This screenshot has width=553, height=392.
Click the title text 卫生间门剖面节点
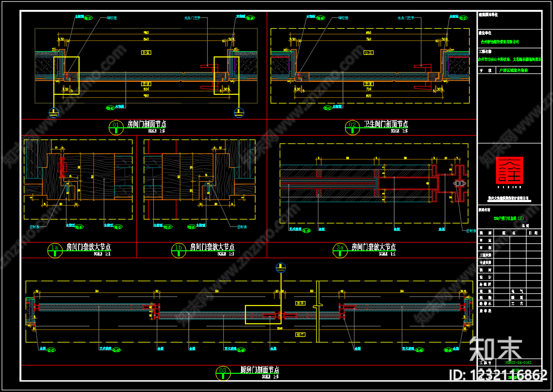386,124
